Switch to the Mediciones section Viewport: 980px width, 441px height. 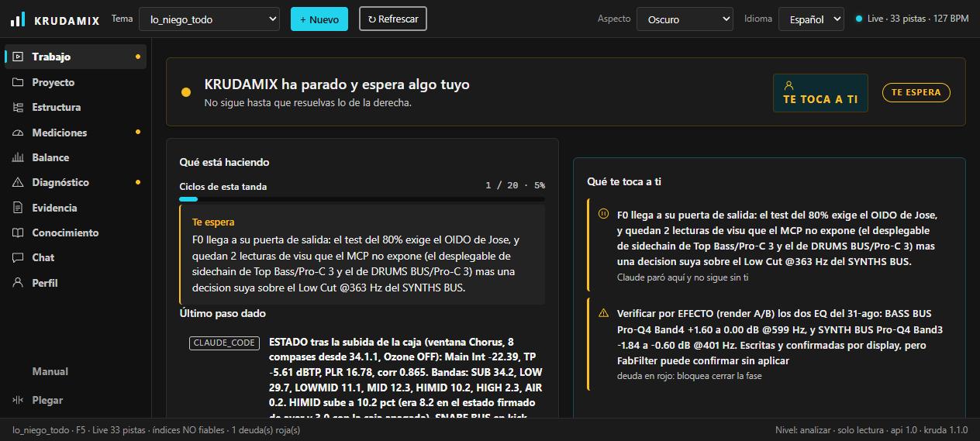(75, 133)
